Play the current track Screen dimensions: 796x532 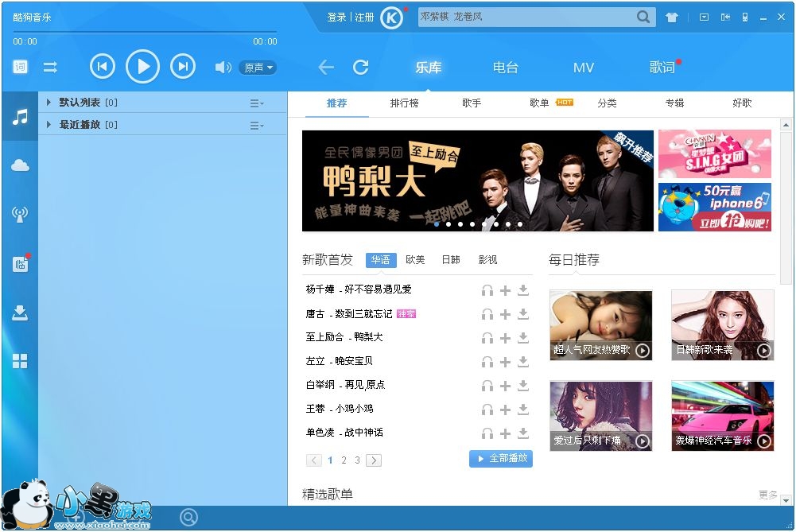click(142, 67)
